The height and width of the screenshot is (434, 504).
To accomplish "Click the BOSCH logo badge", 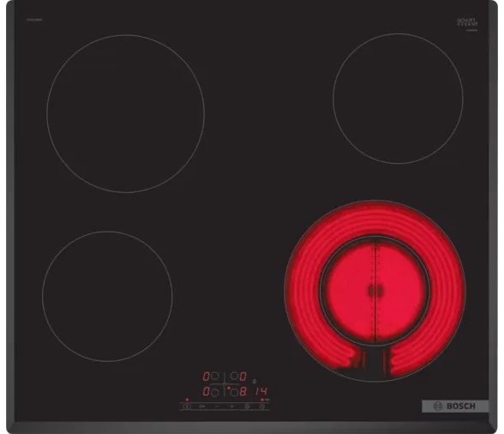I will pos(455,407).
